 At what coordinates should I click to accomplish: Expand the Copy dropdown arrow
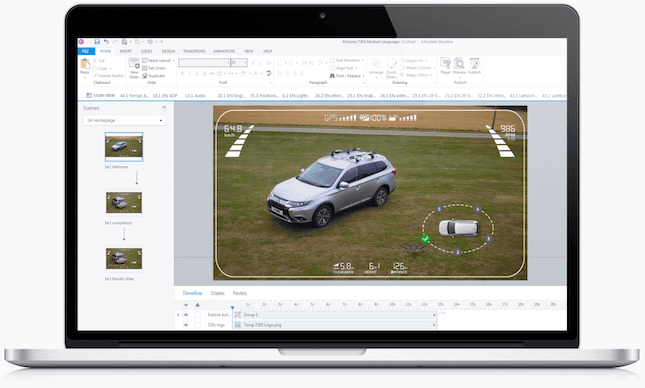tap(111, 68)
